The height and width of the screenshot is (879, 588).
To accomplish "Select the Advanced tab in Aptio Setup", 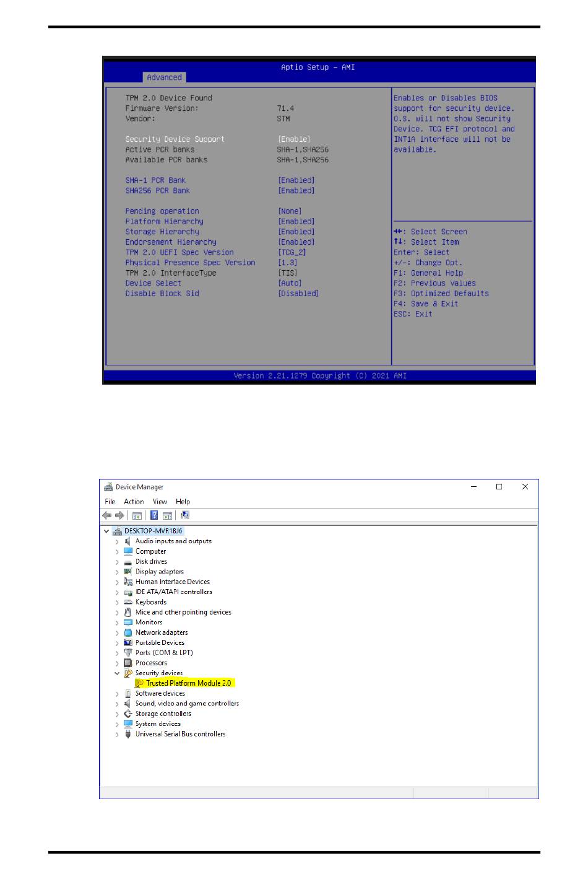I will [x=164, y=77].
